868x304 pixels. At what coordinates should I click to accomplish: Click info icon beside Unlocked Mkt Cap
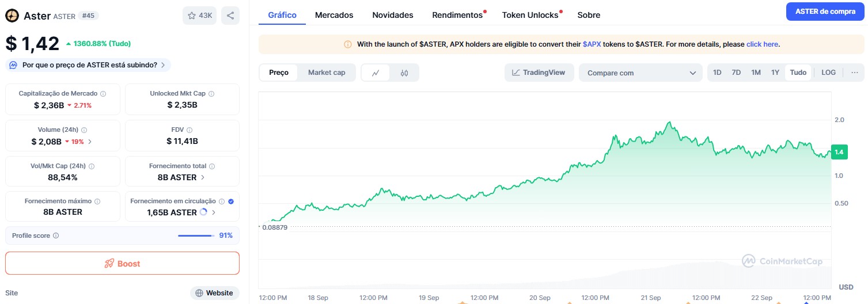coord(211,93)
